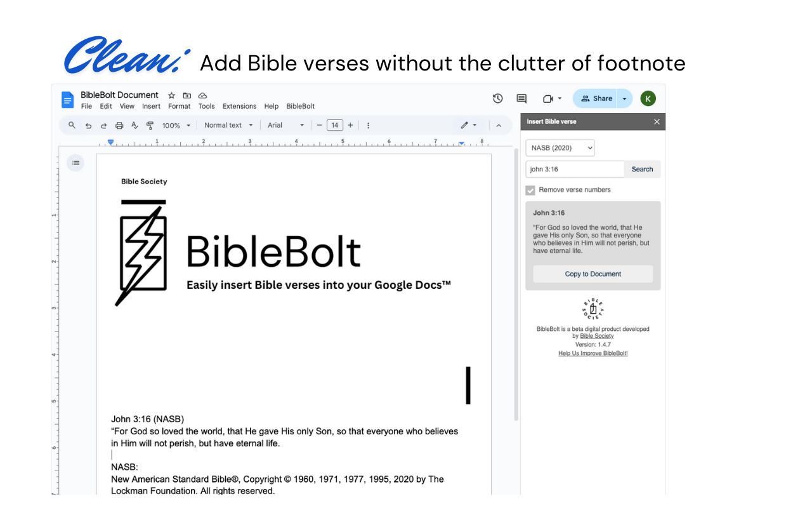Open the BibleBolt menu
The width and height of the screenshot is (812, 508).
(301, 106)
